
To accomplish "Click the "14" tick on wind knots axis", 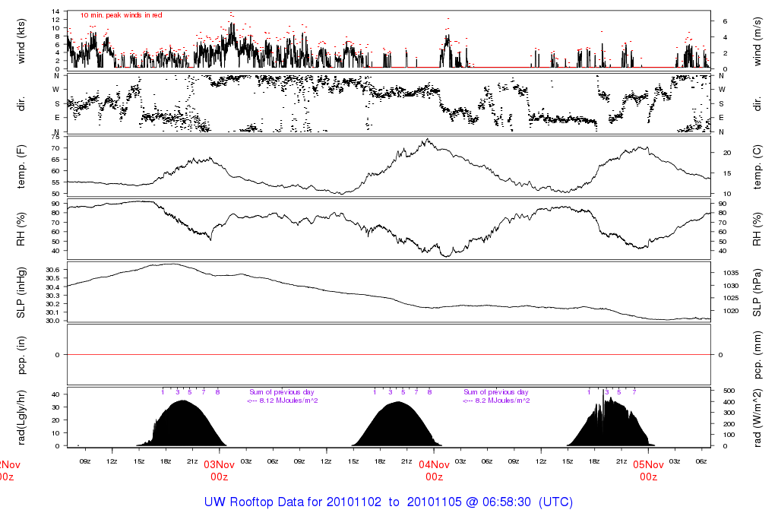I will click(56, 11).
